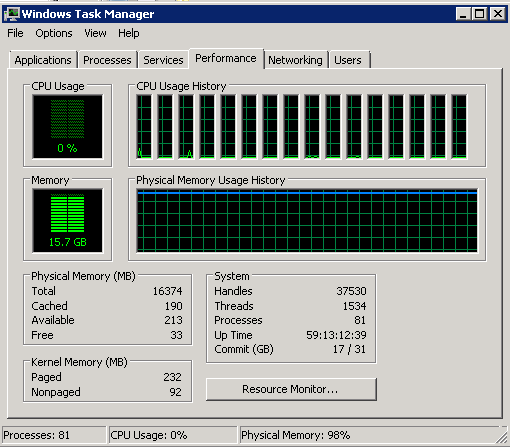
Task: Open the Help menu
Action: 129,33
